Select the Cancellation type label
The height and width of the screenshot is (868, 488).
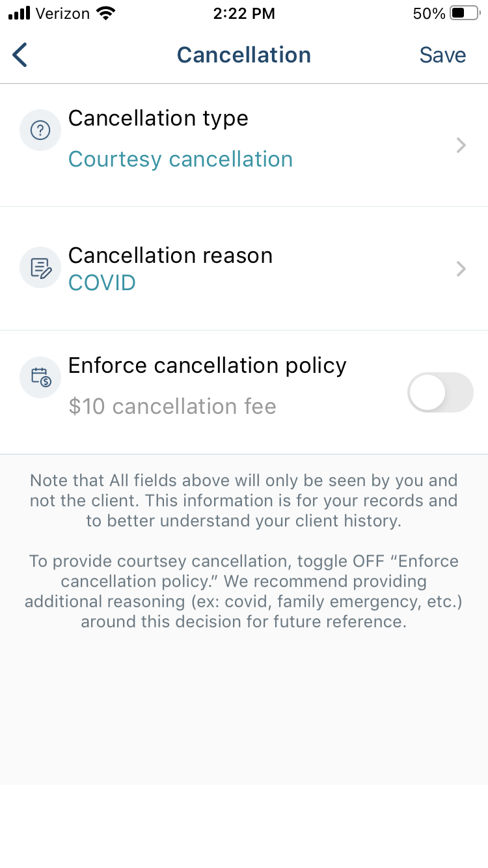coord(158,118)
